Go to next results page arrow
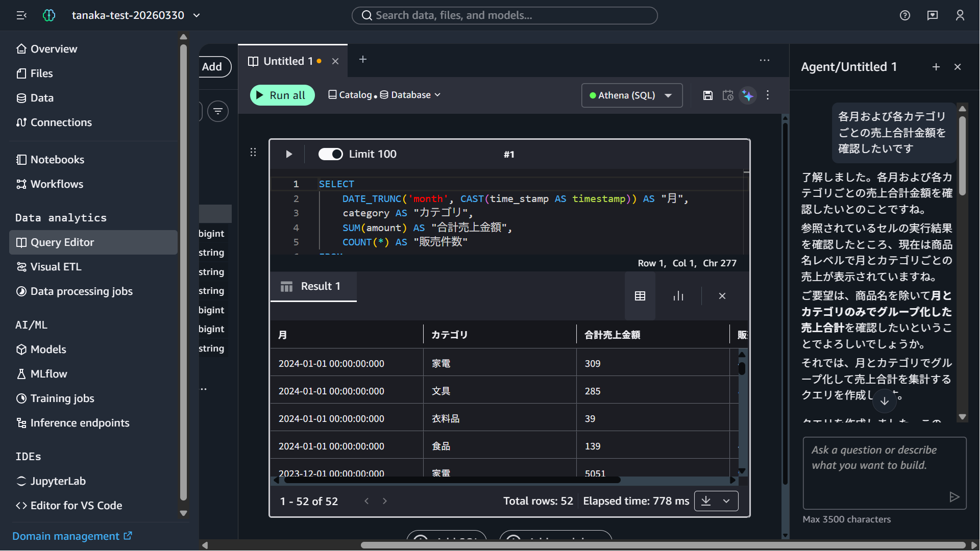The image size is (980, 551). tap(385, 501)
